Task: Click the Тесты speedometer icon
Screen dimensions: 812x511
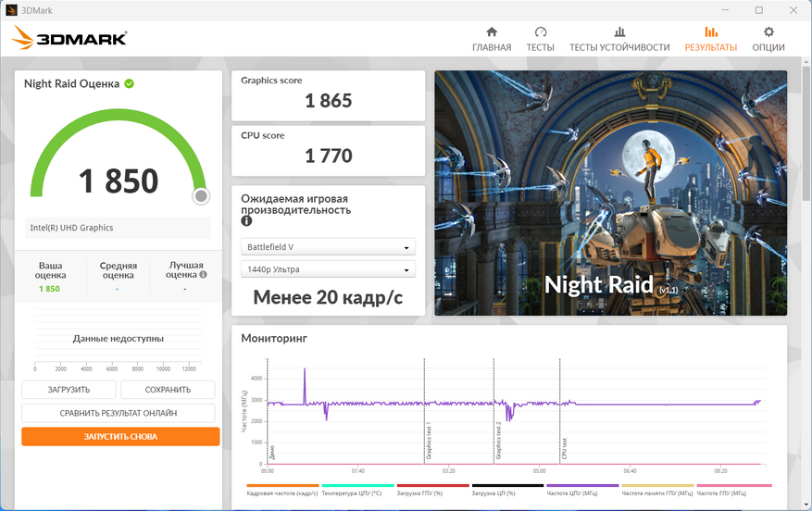Action: tap(541, 31)
